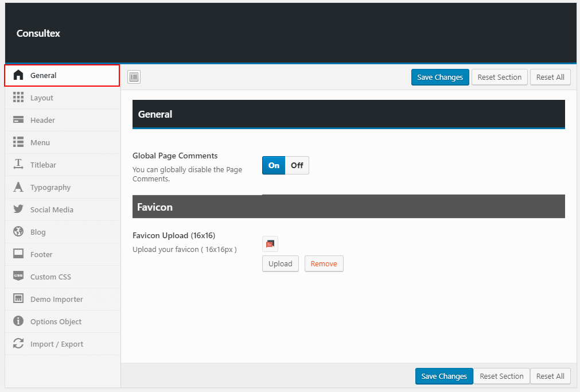Image resolution: width=580 pixels, height=392 pixels.
Task: Remove the uploaded favicon
Action: click(x=324, y=263)
